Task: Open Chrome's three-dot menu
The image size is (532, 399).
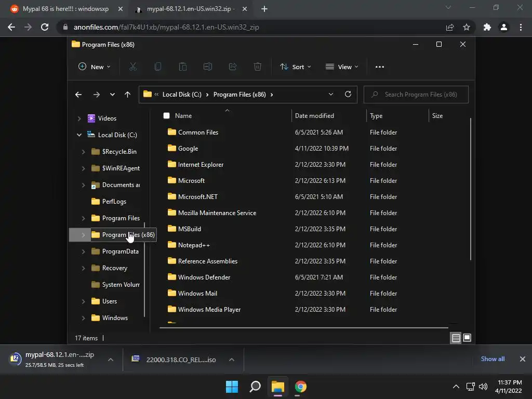Action: coord(521,27)
